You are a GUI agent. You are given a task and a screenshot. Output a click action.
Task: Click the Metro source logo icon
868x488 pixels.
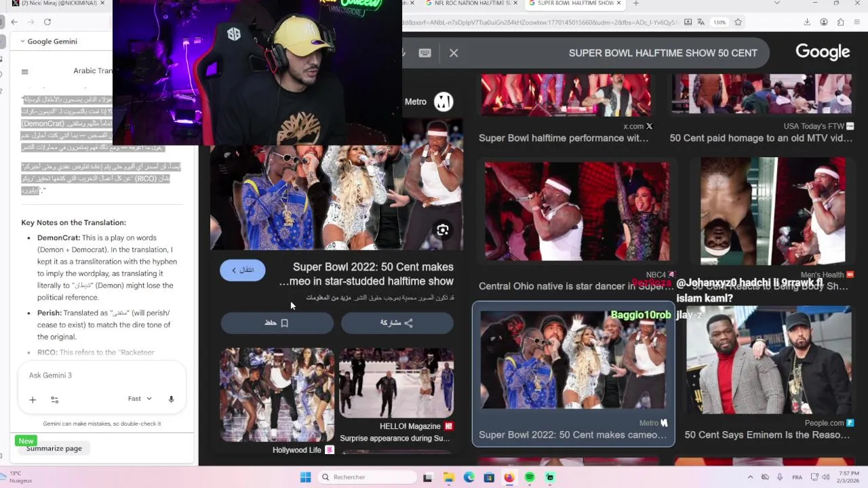443,102
